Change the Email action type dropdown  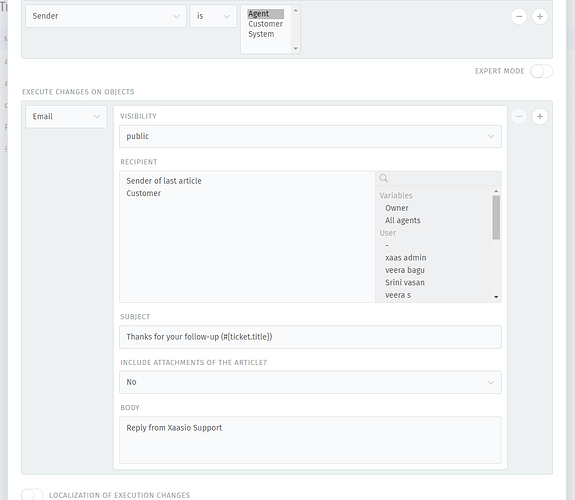66,117
